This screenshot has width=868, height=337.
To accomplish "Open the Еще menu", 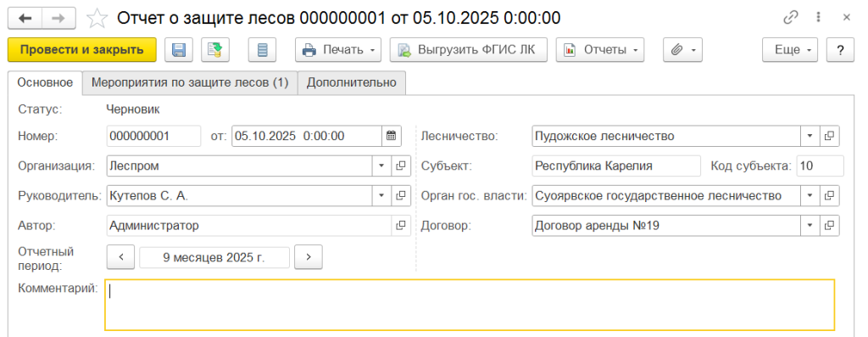I will (x=790, y=49).
